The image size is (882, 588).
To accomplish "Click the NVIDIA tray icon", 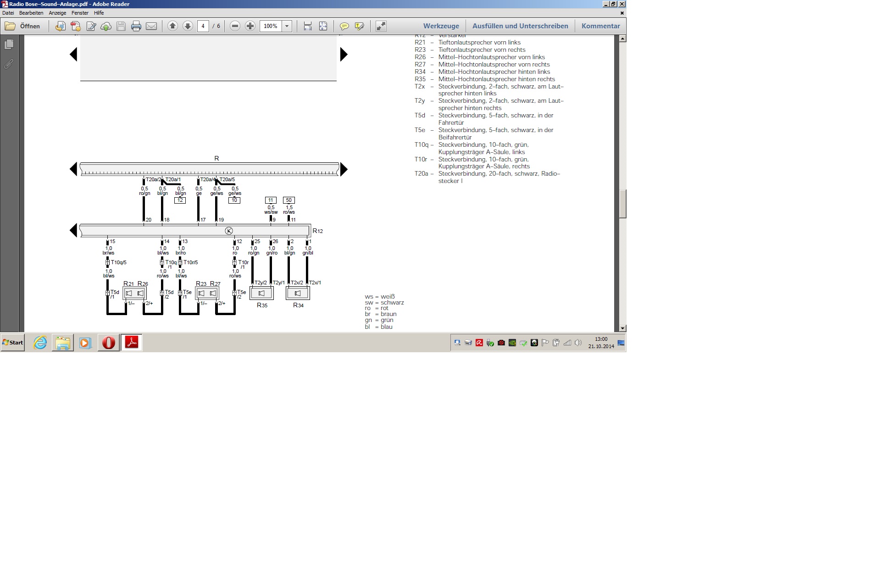I will [512, 343].
